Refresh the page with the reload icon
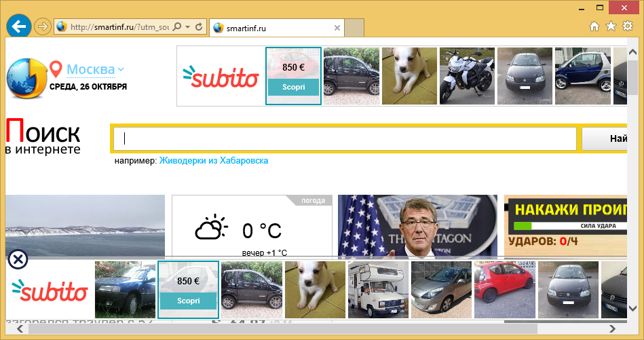This screenshot has height=340, width=644. 199,27
